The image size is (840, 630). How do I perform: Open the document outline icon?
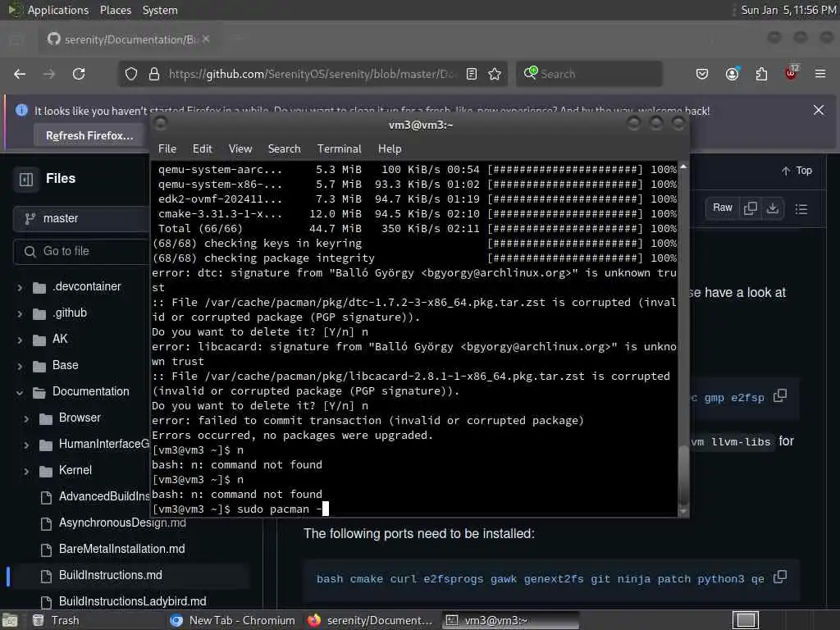801,209
